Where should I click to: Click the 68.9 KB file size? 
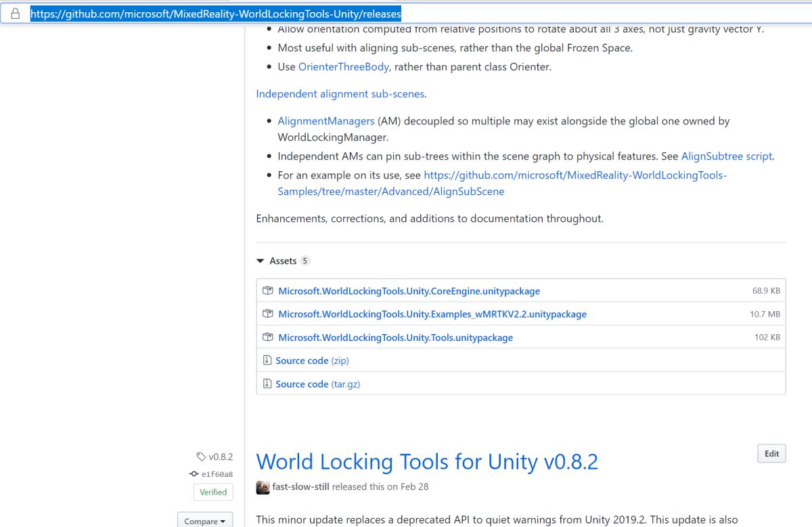coord(766,291)
